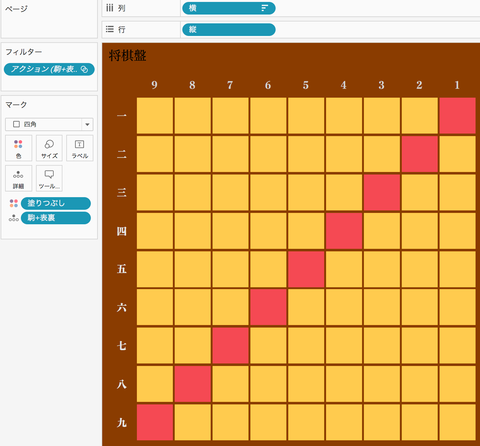The image size is (480, 446).
Task: Open the Size (サイズ) mark card
Action: (49, 148)
